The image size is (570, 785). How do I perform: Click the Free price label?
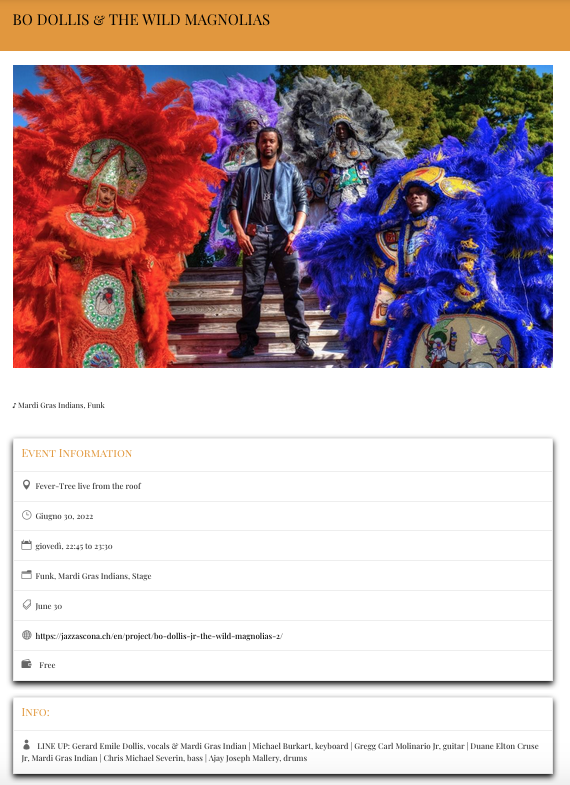click(47, 665)
